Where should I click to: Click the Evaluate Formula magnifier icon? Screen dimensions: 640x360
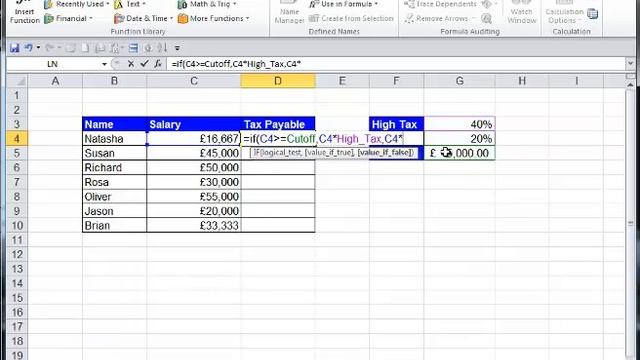click(x=486, y=18)
